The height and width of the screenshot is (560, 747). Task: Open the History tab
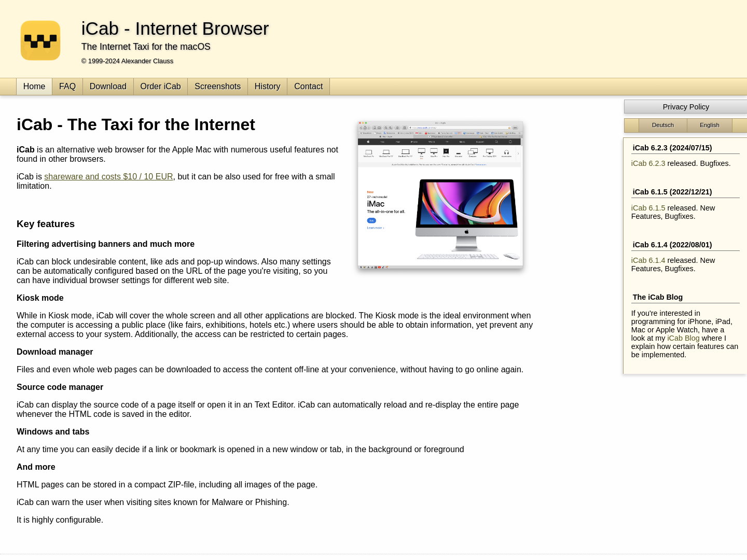(x=268, y=87)
